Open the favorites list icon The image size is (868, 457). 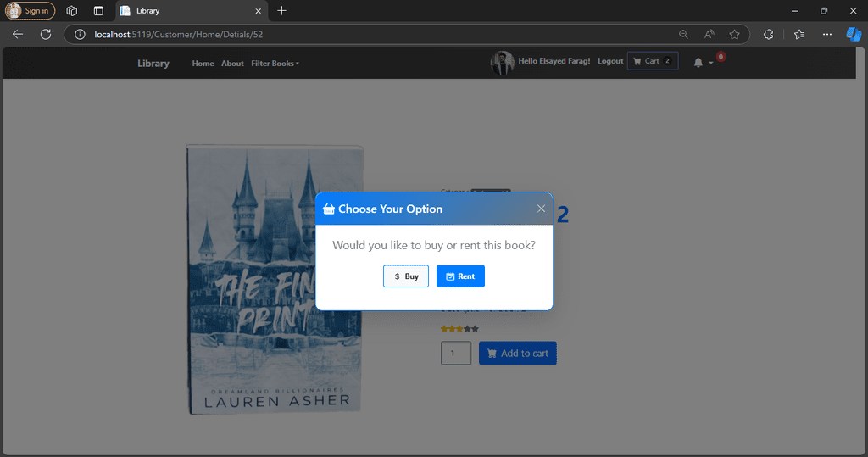tap(798, 35)
